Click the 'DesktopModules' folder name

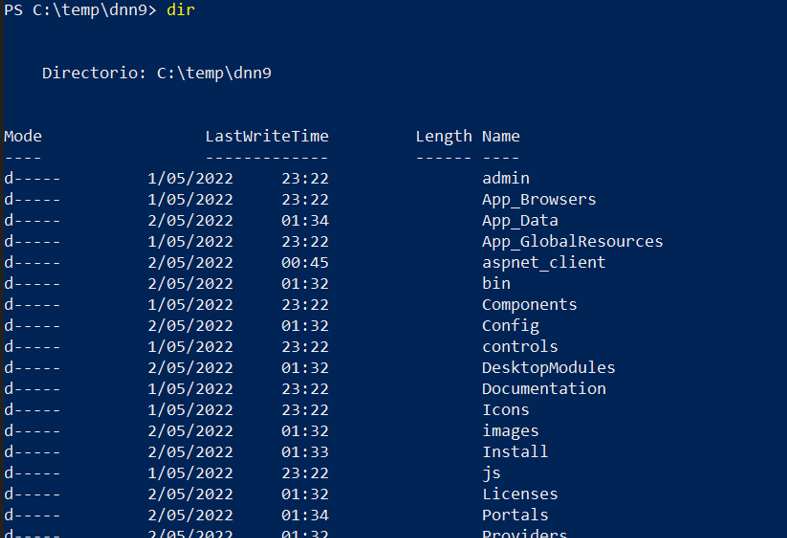[548, 367]
